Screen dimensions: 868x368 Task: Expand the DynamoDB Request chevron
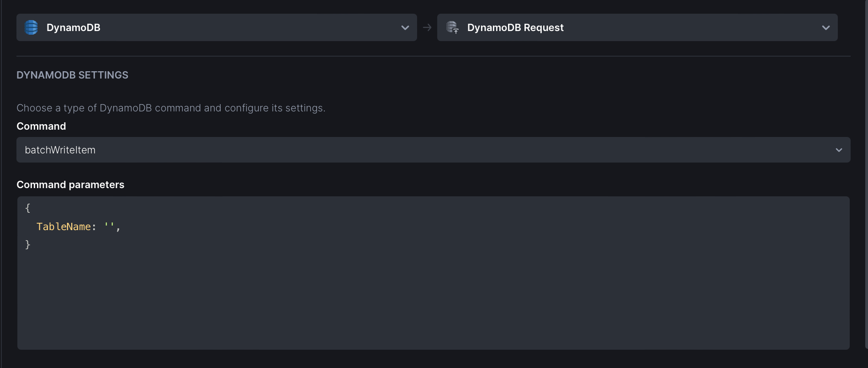[x=826, y=28]
